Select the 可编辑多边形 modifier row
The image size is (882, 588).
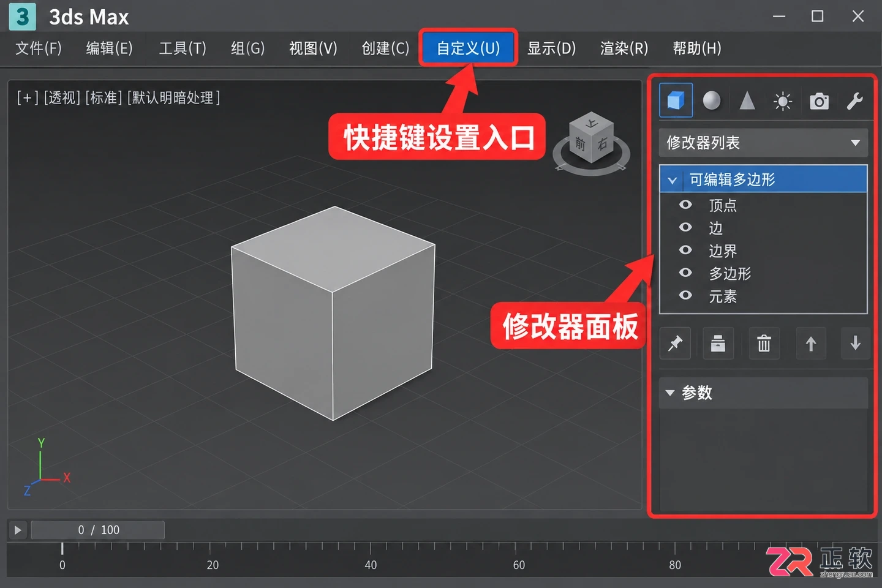(x=763, y=179)
